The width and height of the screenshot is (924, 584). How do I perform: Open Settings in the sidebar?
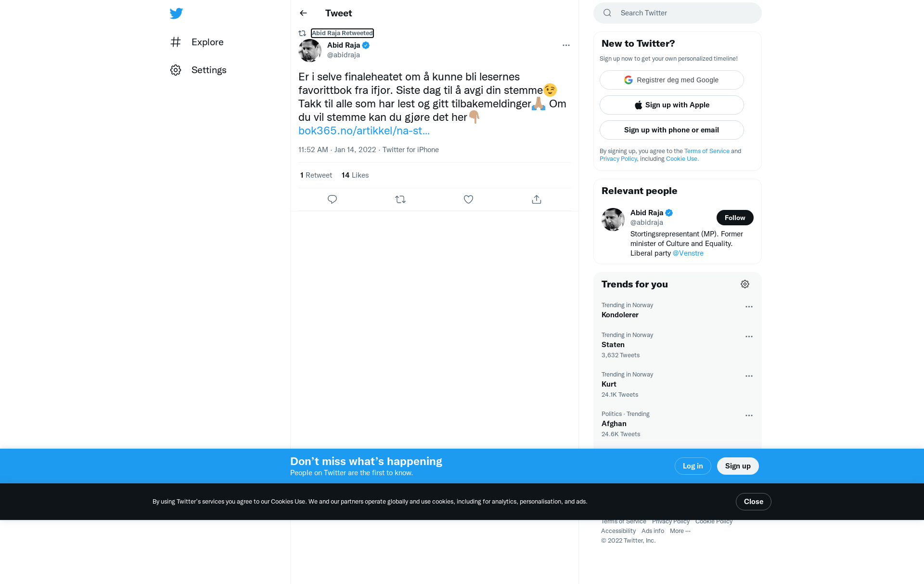tap(198, 70)
